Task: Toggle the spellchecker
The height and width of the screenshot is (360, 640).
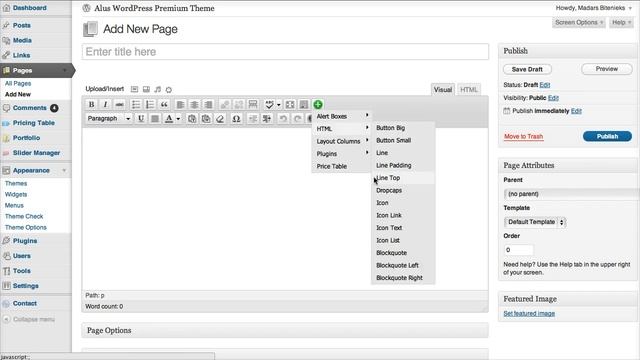Action: [x=269, y=104]
